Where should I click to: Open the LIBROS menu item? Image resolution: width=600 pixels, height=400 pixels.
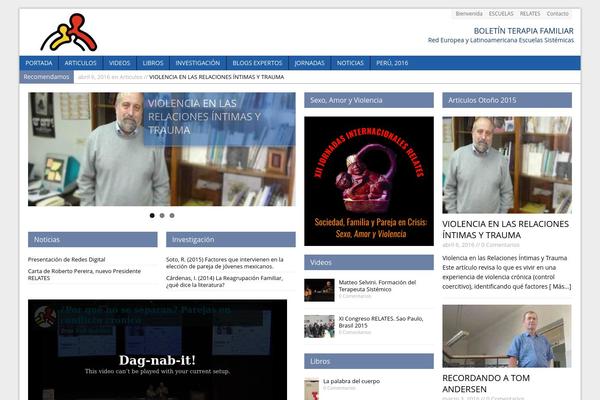click(x=153, y=63)
